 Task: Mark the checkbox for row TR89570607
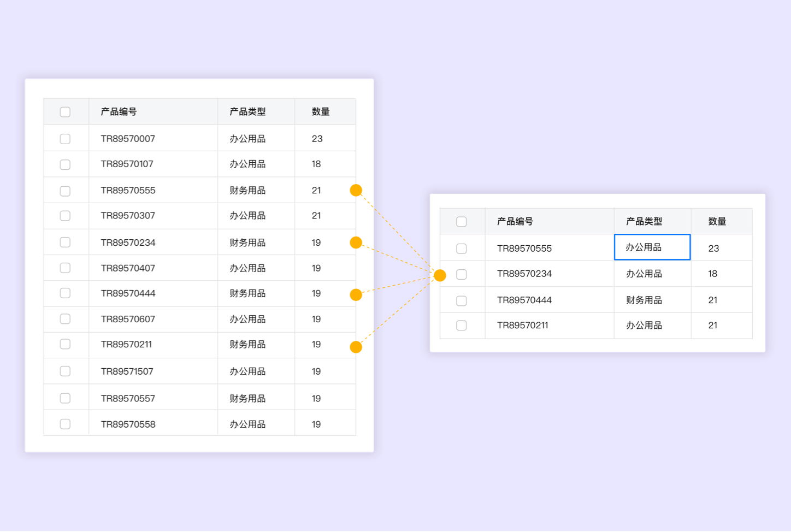[x=65, y=319]
